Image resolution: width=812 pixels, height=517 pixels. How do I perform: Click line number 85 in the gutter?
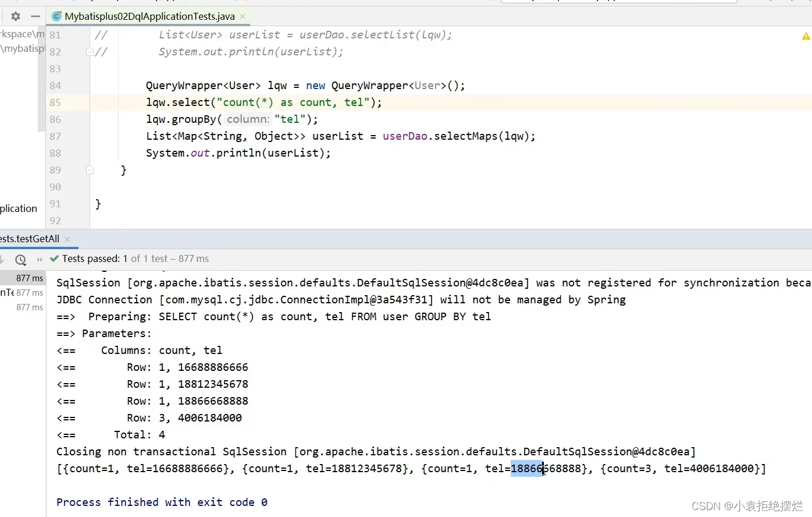click(x=55, y=102)
